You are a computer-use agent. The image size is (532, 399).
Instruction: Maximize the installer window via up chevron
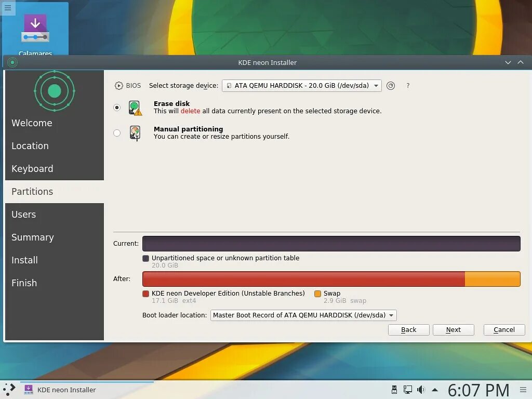tap(521, 62)
